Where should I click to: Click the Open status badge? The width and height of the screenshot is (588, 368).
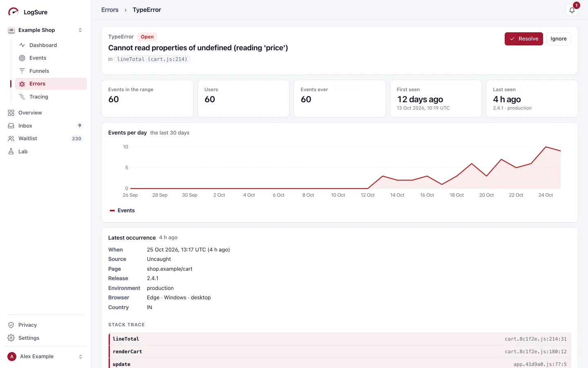tap(147, 37)
